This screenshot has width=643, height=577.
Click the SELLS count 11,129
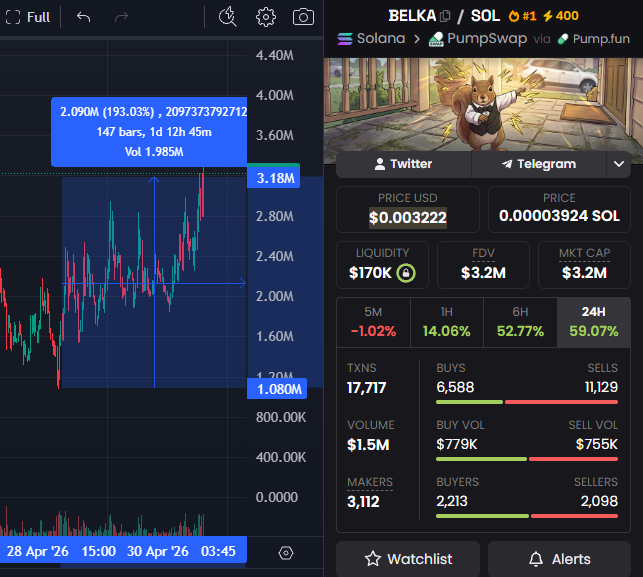601,387
